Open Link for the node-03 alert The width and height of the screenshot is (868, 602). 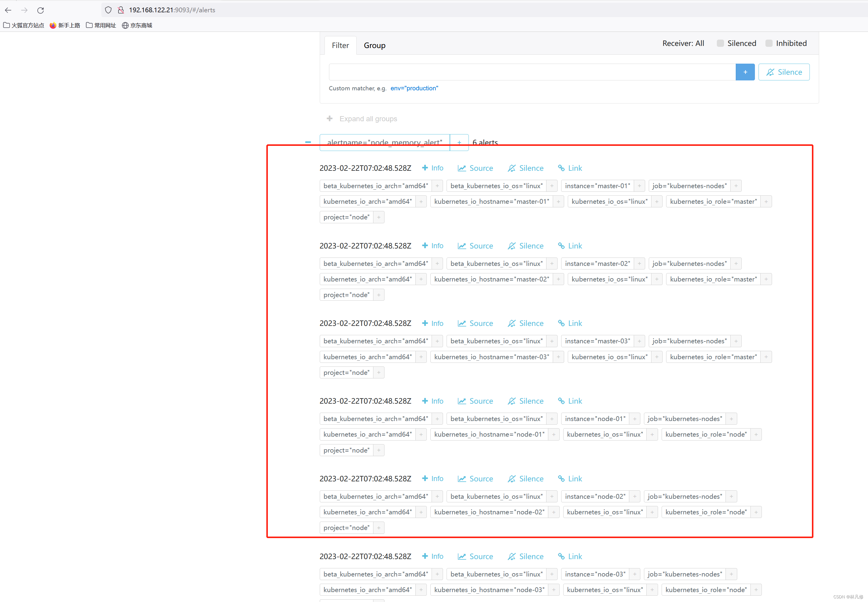coord(570,557)
